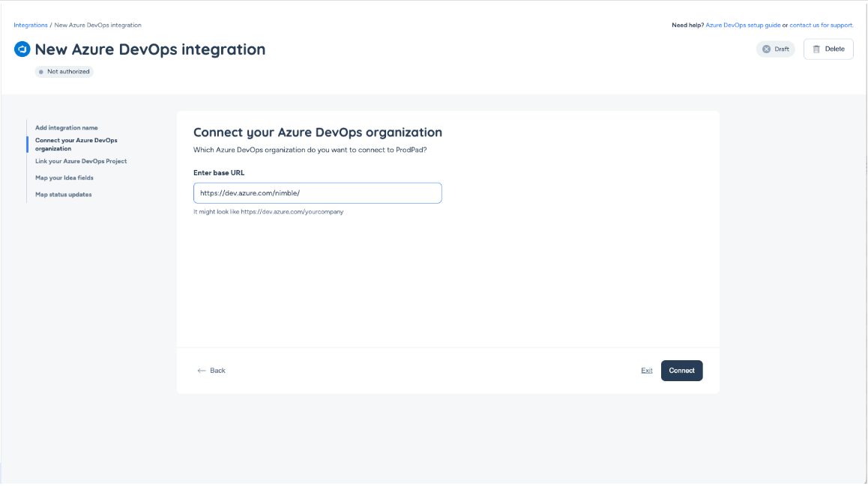868x486 pixels.
Task: Click the 'New Azure DevOps integration' breadcrumb text
Action: [98, 25]
